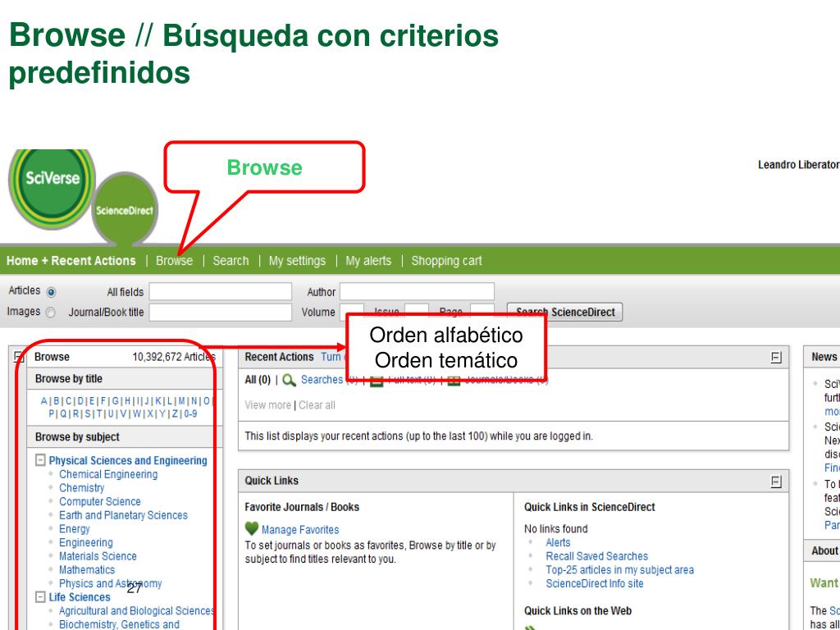Open the Search menu item

tap(231, 261)
